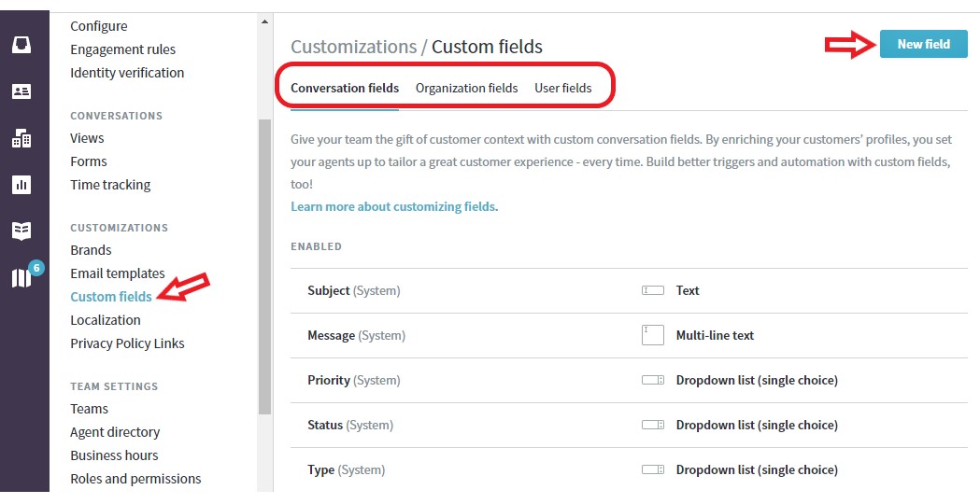The height and width of the screenshot is (504, 980).
Task: Open the Subject system field
Action: point(629,291)
